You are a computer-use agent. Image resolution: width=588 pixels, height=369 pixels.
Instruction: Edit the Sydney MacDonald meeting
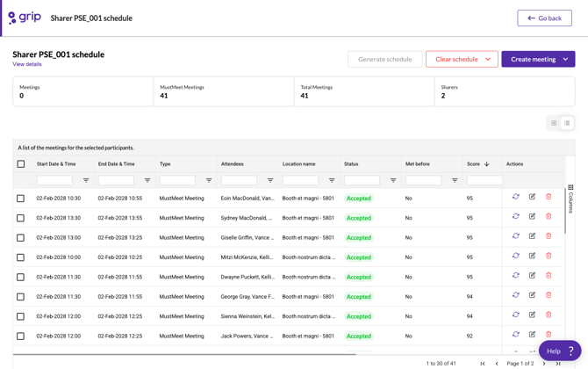click(x=532, y=216)
